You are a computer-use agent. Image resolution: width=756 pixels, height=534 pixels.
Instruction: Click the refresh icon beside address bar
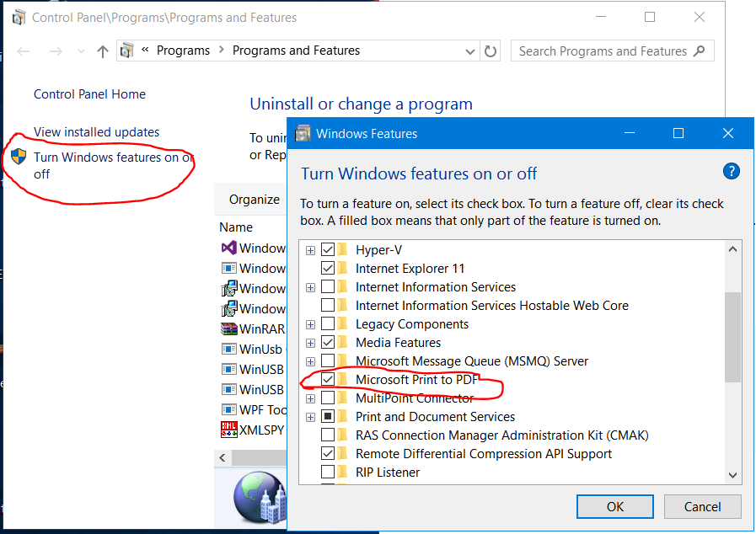pos(491,51)
